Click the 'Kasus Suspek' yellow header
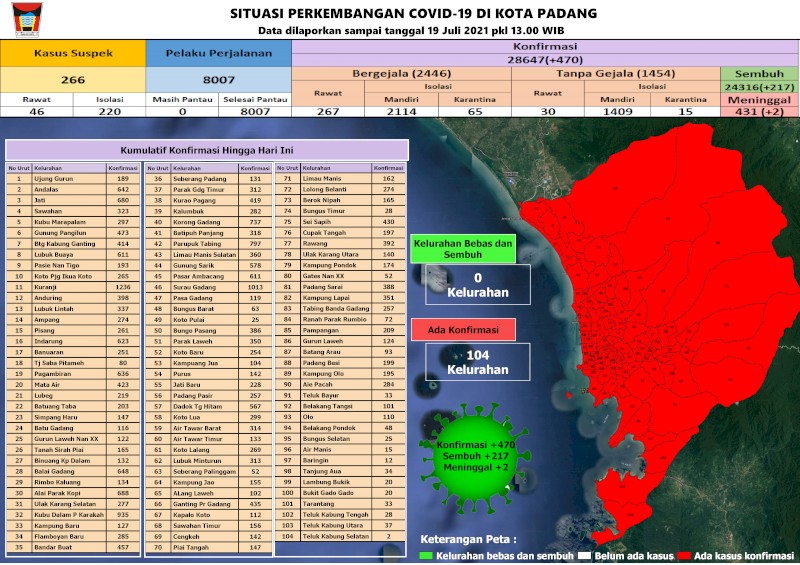Screen dimensions: 800x565 (73, 53)
